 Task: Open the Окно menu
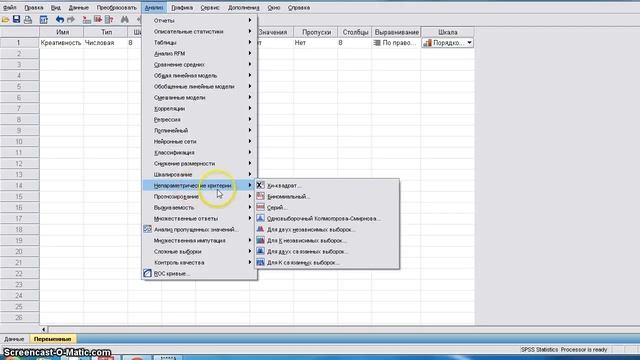[x=273, y=8]
